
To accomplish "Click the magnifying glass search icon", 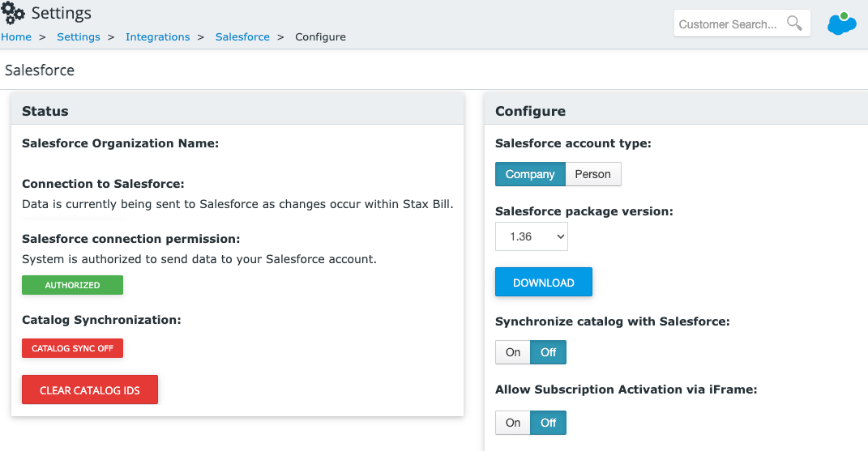I will 794,23.
